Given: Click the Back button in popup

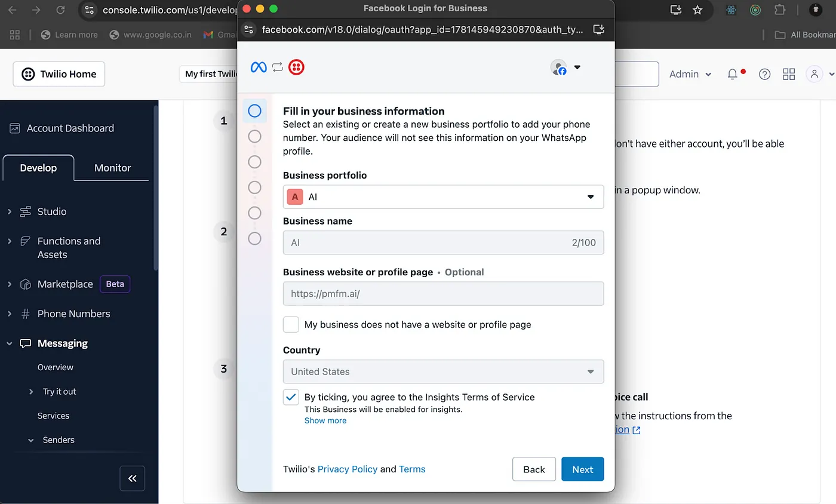Looking at the screenshot, I should coord(534,469).
